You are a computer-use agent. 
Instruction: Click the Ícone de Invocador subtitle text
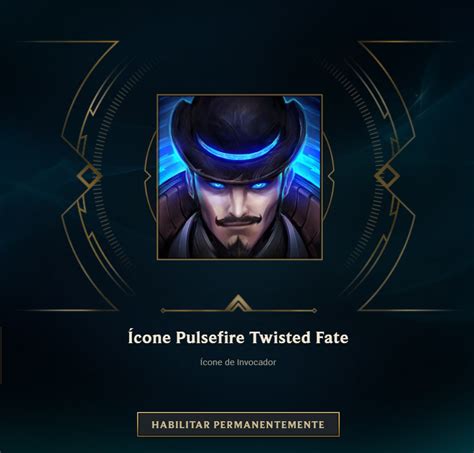238,362
